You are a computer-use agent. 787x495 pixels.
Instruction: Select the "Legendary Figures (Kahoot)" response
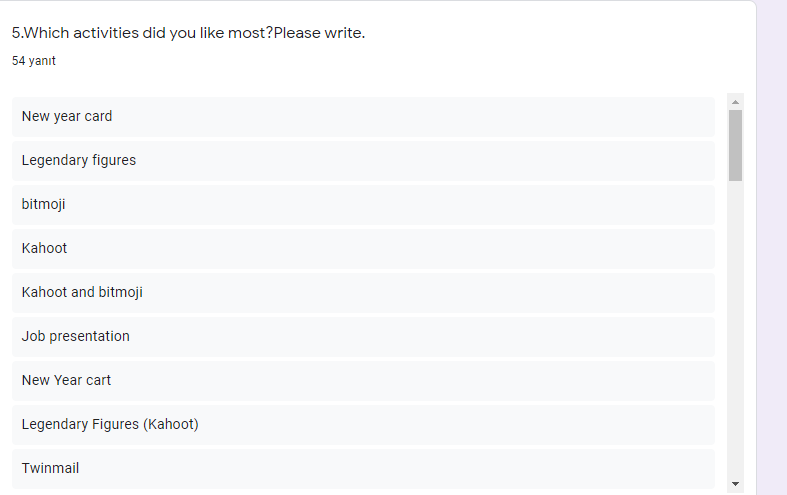pyautogui.click(x=110, y=424)
